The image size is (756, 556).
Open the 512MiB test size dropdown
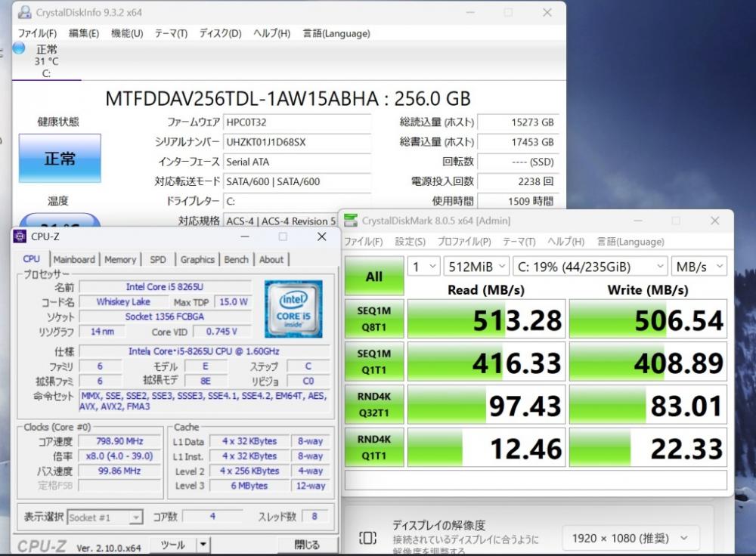[476, 267]
